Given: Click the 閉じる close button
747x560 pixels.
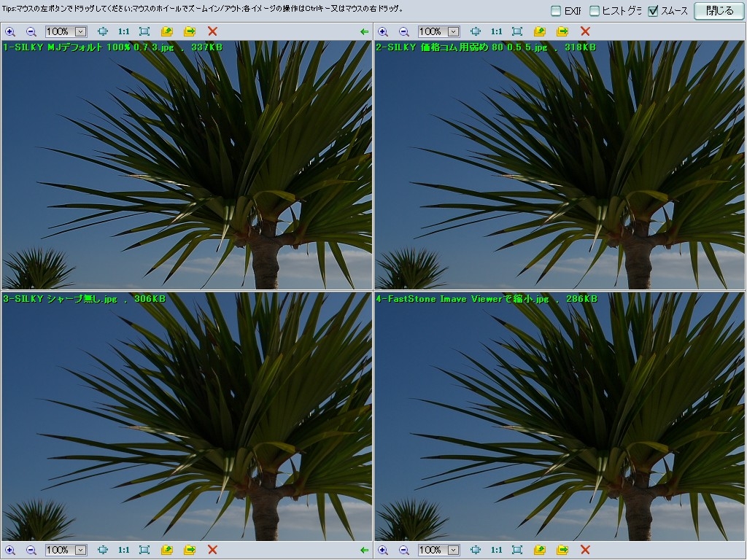Looking at the screenshot, I should (x=719, y=10).
